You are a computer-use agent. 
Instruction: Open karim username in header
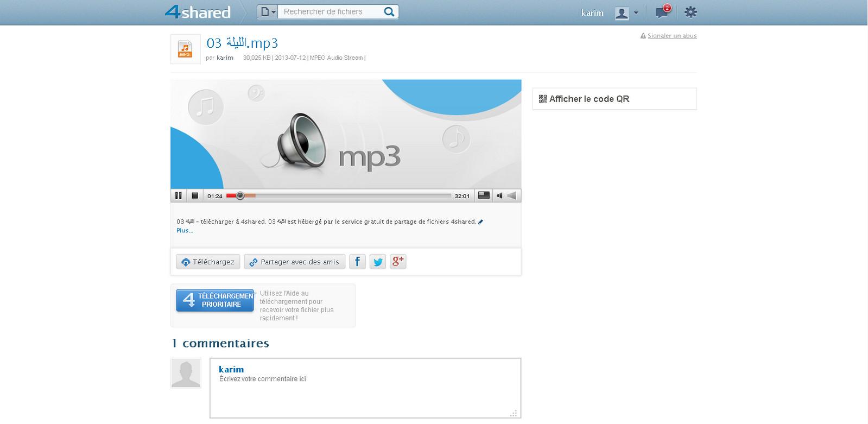[592, 13]
